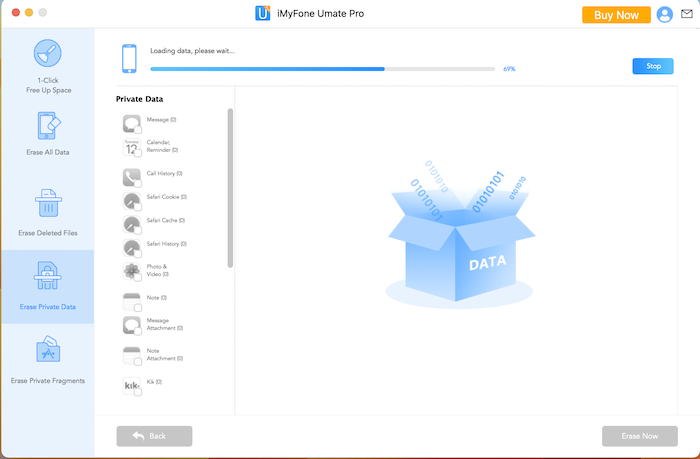This screenshot has height=459, width=700.
Task: Click the Safari History (0) label
Action: point(167,244)
